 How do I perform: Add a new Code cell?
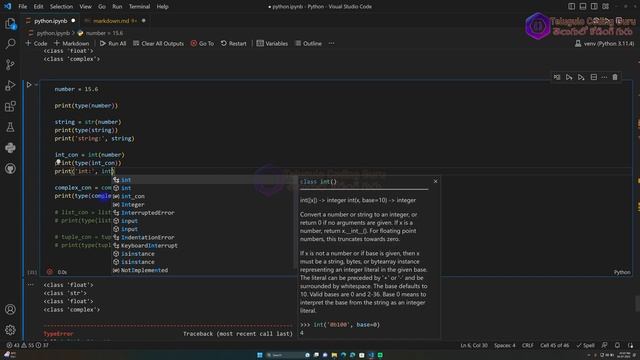(x=36, y=43)
